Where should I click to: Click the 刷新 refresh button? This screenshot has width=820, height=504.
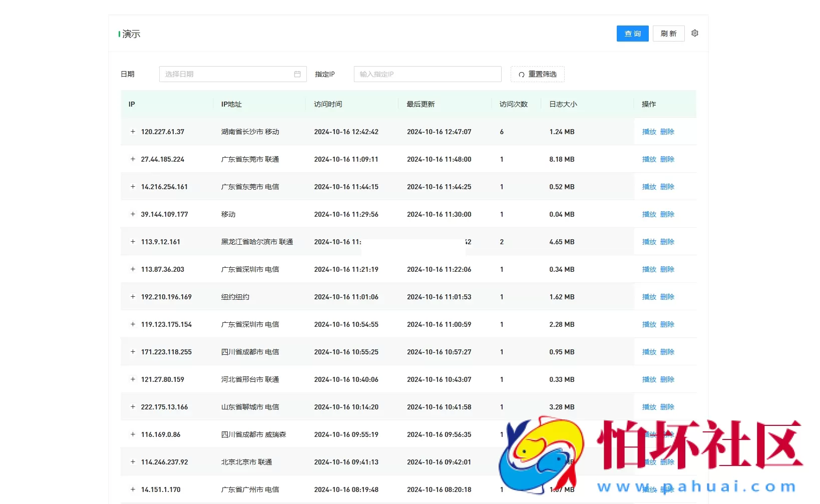(x=668, y=33)
